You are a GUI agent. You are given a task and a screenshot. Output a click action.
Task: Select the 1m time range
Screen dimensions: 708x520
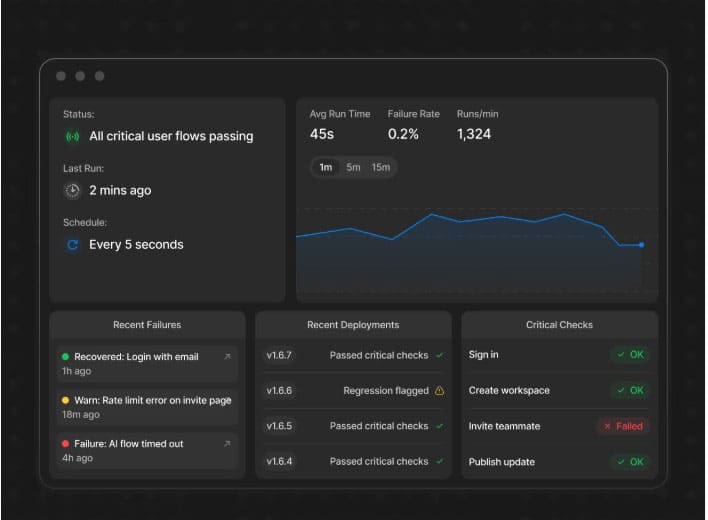tap(326, 167)
